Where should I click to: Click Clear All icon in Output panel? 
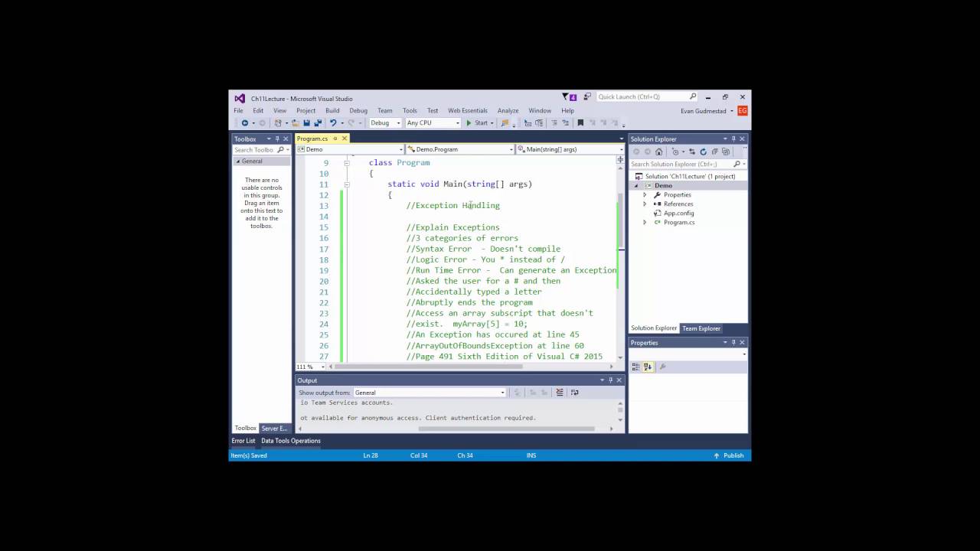560,393
